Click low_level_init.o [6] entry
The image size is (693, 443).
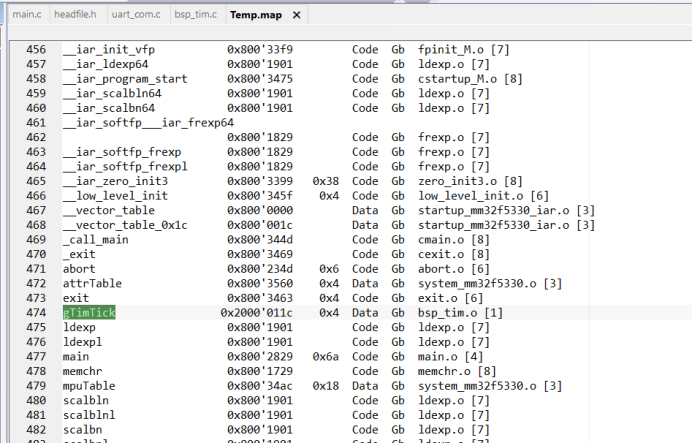click(484, 195)
